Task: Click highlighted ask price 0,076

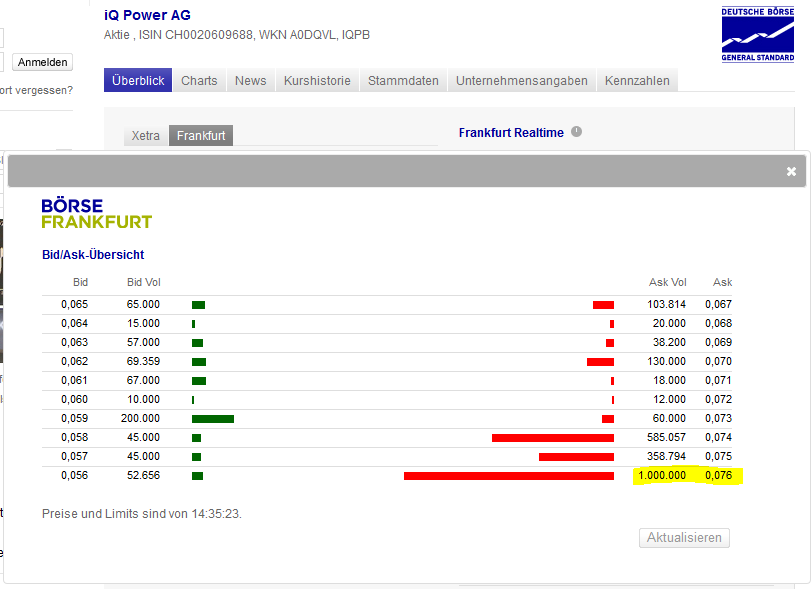Action: click(719, 475)
